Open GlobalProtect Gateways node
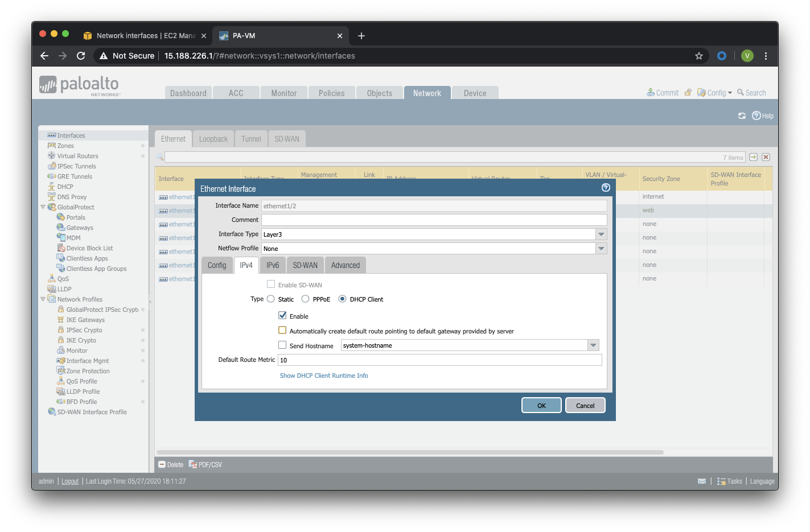 click(x=80, y=228)
